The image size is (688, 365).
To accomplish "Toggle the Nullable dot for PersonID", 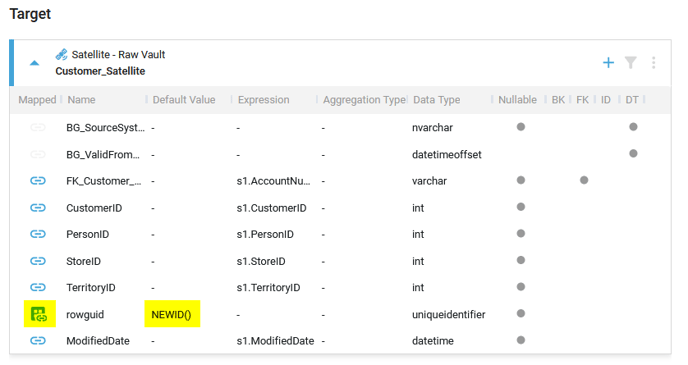I will (521, 233).
